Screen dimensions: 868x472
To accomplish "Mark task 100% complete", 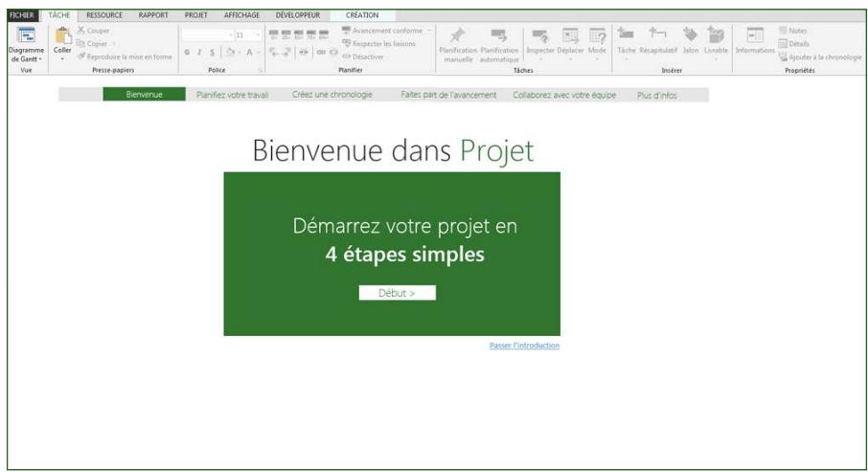I will pos(324,34).
